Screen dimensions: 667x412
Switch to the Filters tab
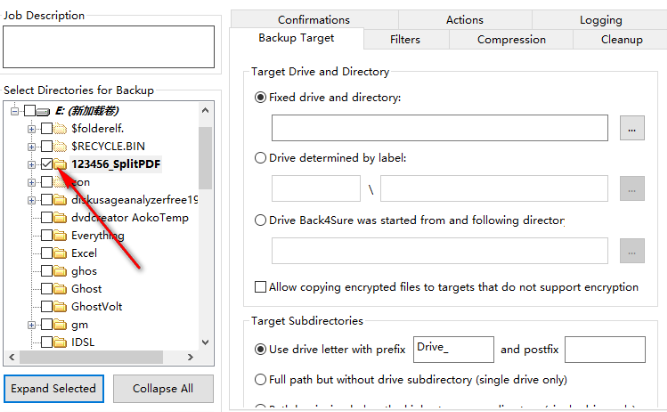[x=405, y=40]
